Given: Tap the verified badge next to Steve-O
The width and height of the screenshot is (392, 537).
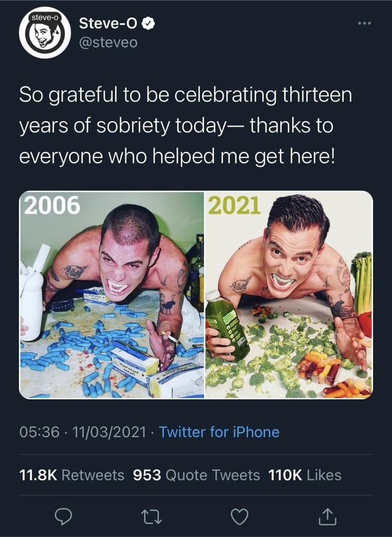Looking at the screenshot, I should [x=148, y=24].
